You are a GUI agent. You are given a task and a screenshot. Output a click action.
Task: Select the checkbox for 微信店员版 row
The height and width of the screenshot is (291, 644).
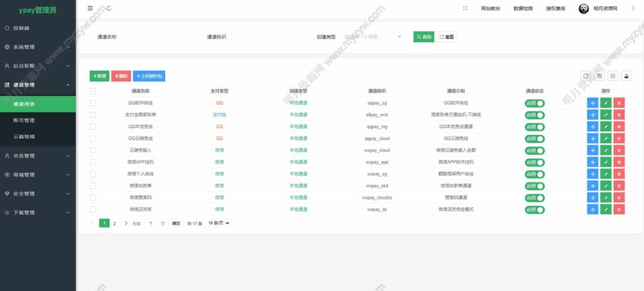93,209
